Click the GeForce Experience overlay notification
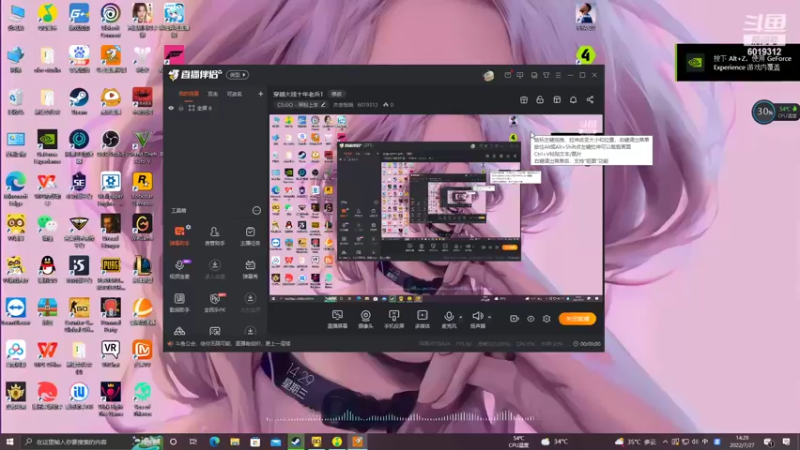The height and width of the screenshot is (450, 800). click(738, 63)
